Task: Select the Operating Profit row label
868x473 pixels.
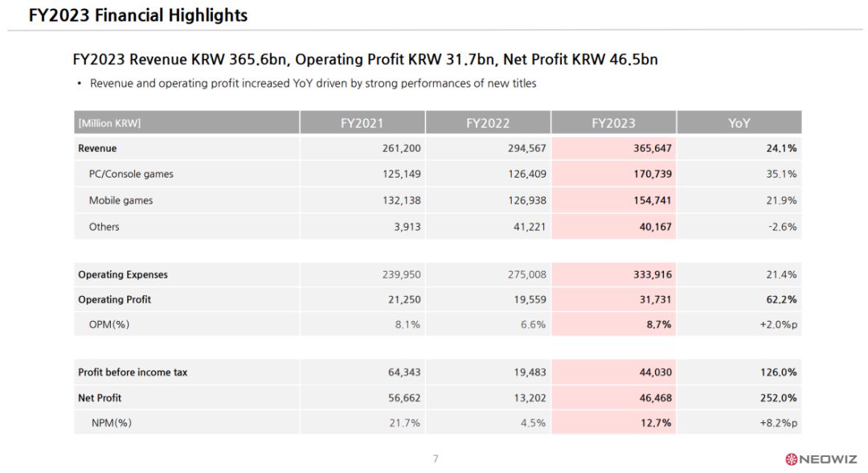Action: tap(114, 299)
